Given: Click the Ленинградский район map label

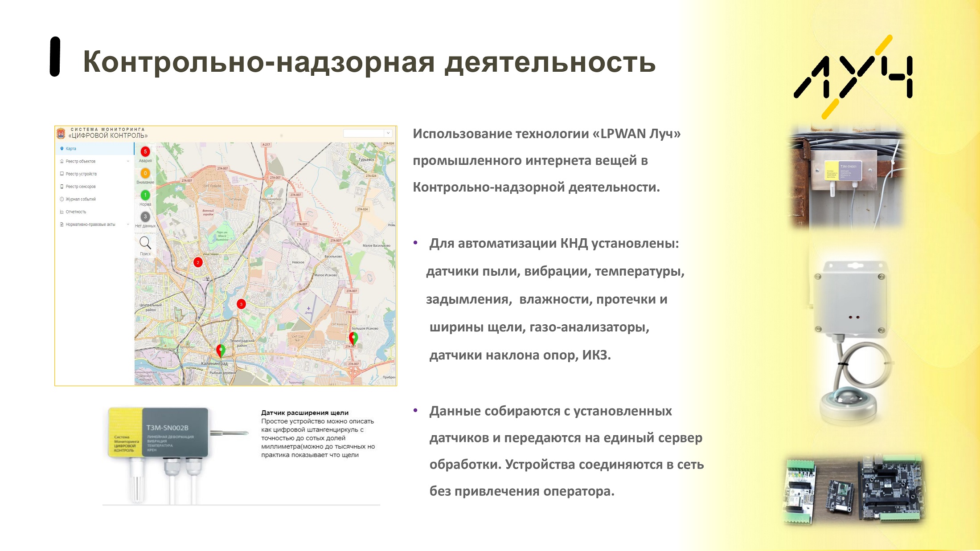Looking at the screenshot, I should point(242,343).
